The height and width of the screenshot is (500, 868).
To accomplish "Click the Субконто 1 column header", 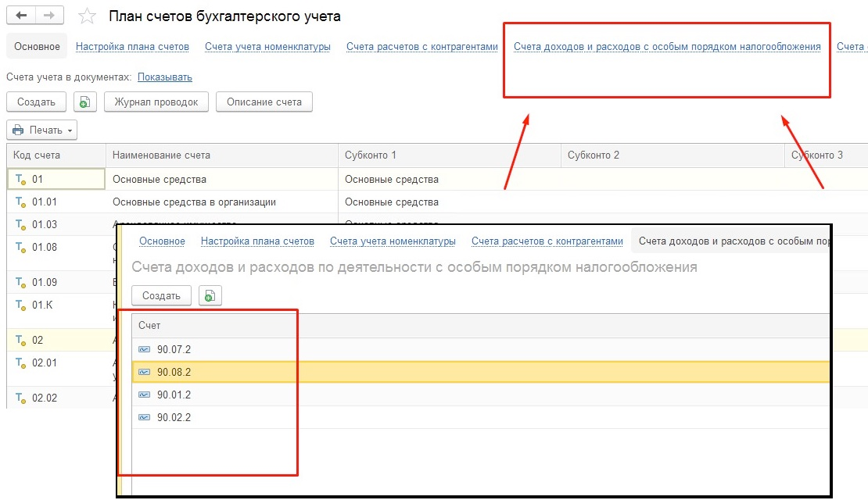I will coord(449,155).
